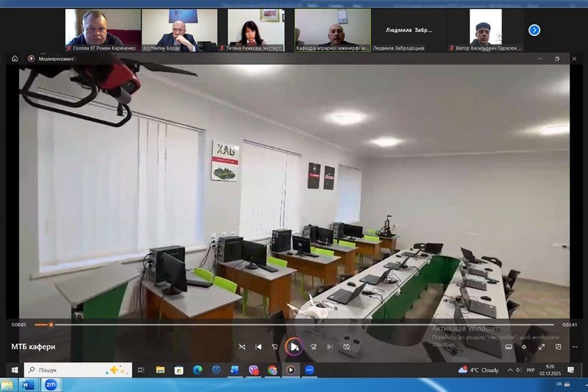Click the video seek bar
The width and height of the screenshot is (588, 392).
point(294,325)
